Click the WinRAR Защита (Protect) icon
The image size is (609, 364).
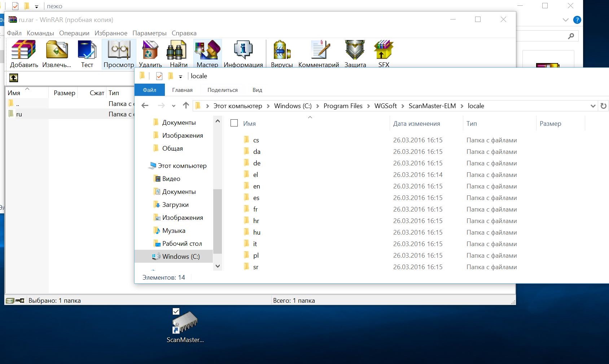(x=355, y=54)
